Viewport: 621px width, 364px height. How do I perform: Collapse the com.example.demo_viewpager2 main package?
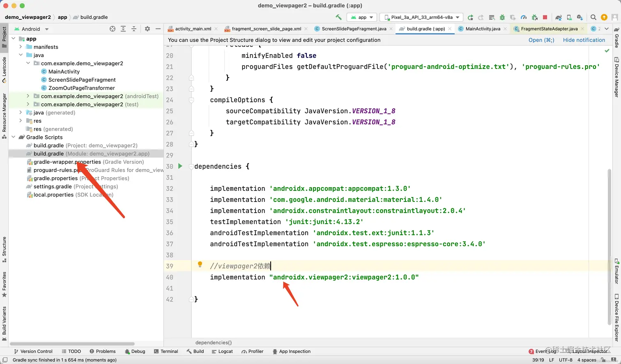[x=28, y=63]
